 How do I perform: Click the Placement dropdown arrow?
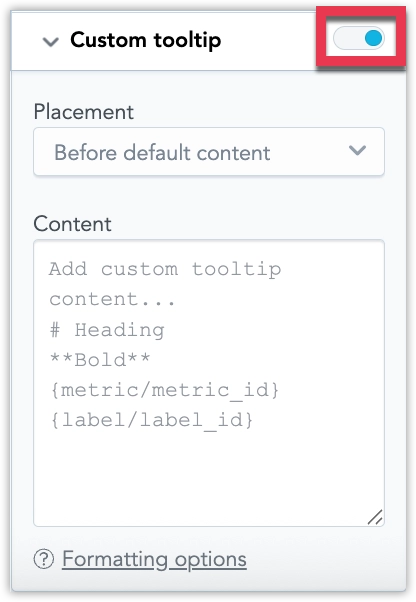357,150
